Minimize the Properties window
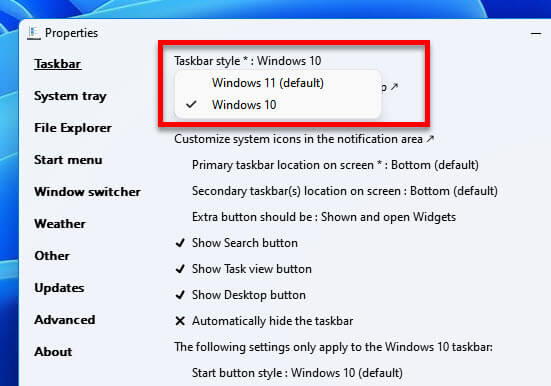This screenshot has width=551, height=386. [x=536, y=34]
